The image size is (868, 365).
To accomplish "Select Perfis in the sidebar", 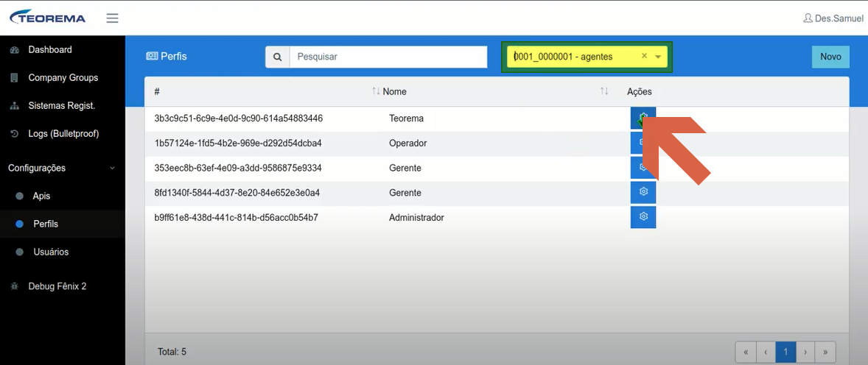I will [x=46, y=224].
